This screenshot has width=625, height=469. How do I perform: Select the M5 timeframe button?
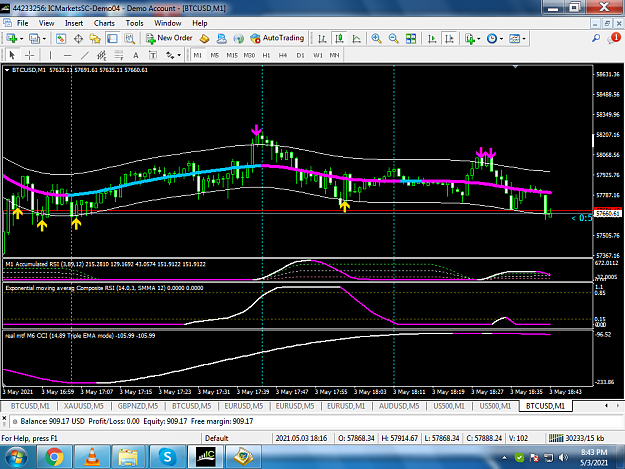(215, 55)
